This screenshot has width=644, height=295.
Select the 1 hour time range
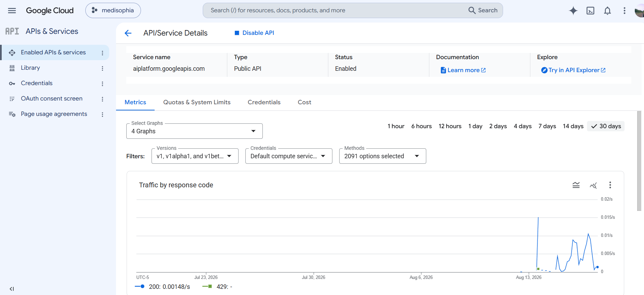point(396,126)
